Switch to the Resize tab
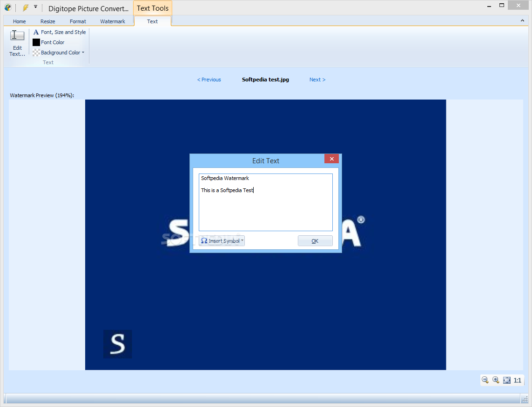 [x=48, y=21]
